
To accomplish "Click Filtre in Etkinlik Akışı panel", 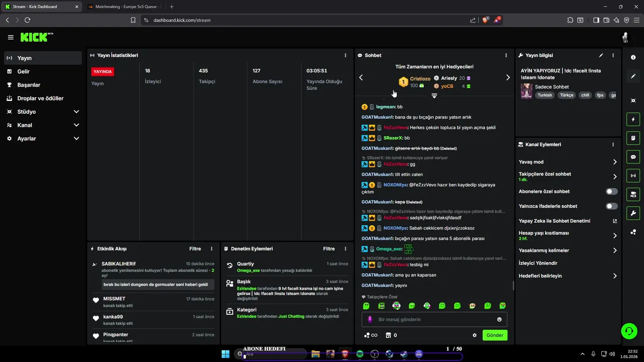I will 195,249.
